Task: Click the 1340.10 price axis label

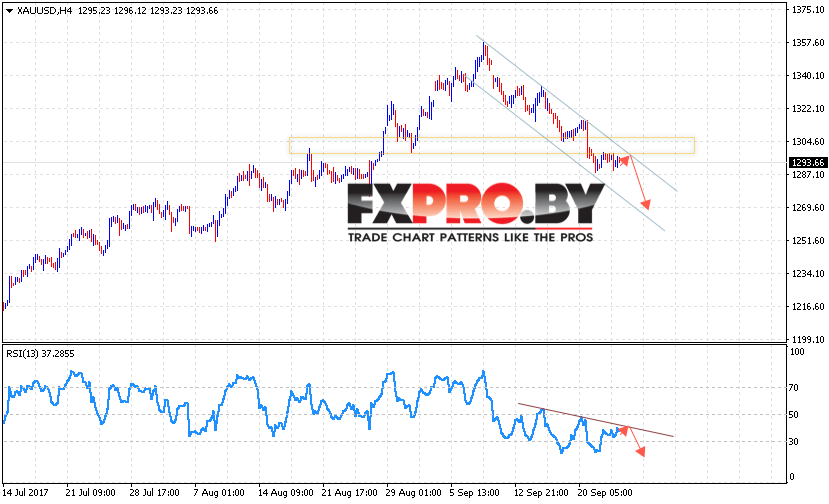Action: pos(808,76)
